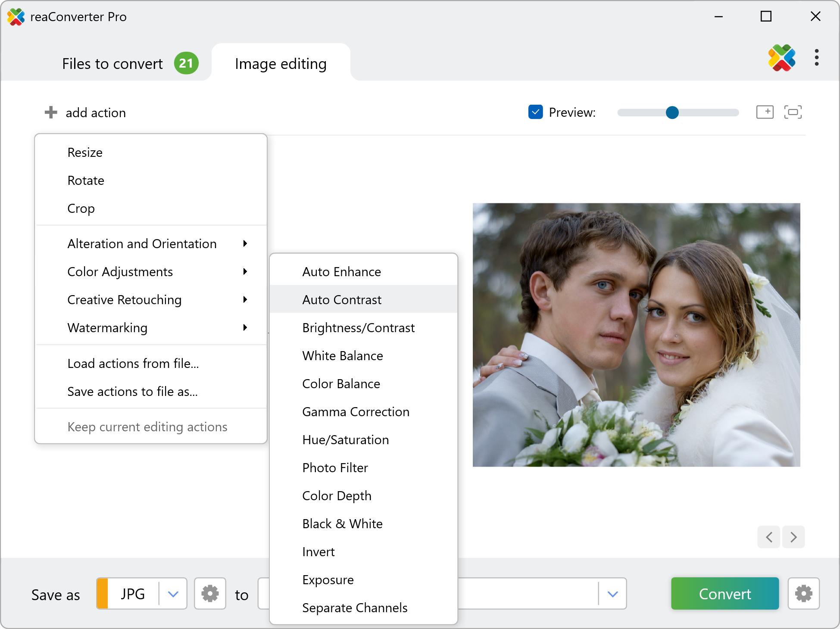Choose Auto Contrast from the submenu

click(342, 300)
